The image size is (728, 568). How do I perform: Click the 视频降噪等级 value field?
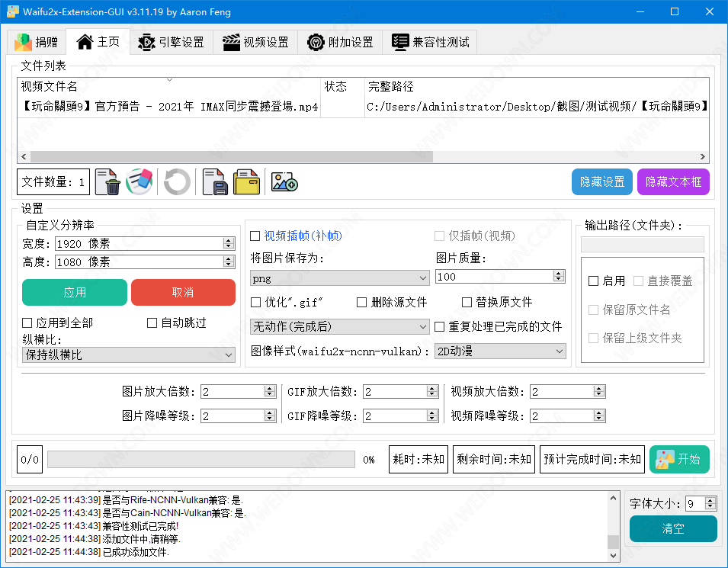click(x=562, y=416)
